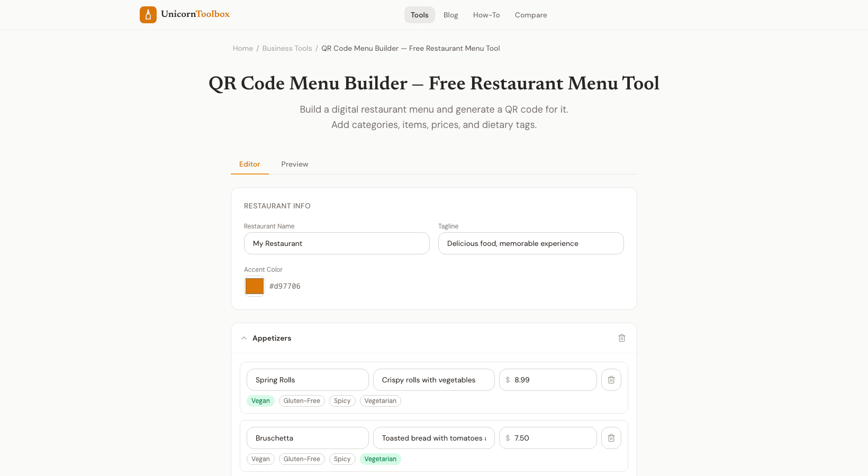The image size is (868, 476).
Task: Click the #d97706 hex color value
Action: click(x=285, y=286)
